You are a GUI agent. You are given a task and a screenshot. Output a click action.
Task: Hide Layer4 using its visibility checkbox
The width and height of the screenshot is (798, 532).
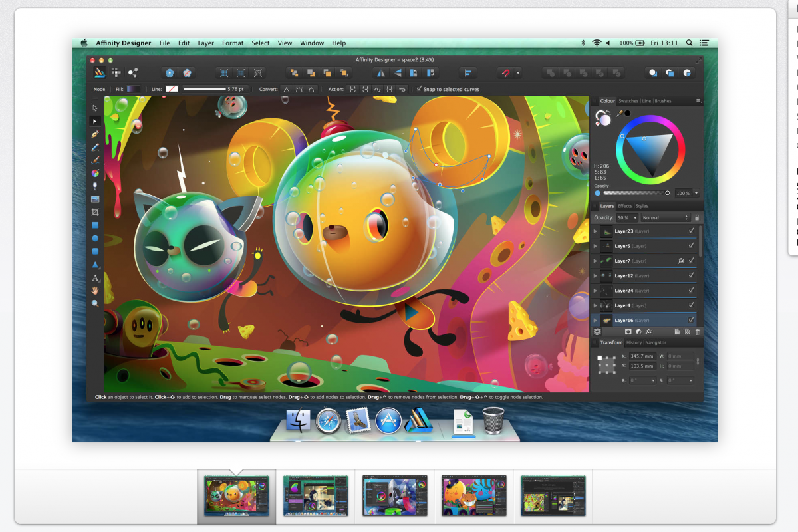tap(692, 305)
